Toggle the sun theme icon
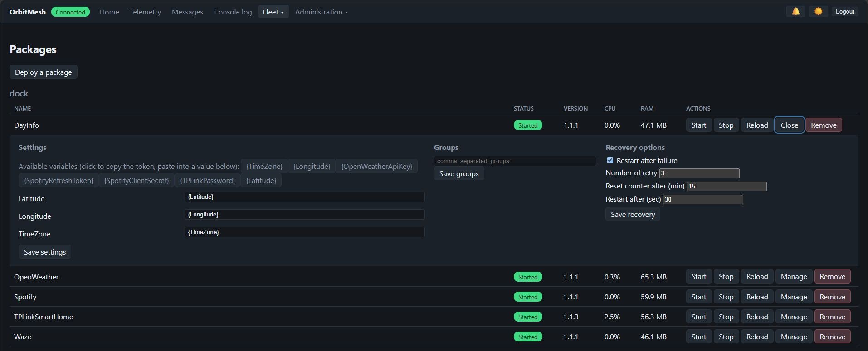Image resolution: width=868 pixels, height=351 pixels. [x=818, y=12]
